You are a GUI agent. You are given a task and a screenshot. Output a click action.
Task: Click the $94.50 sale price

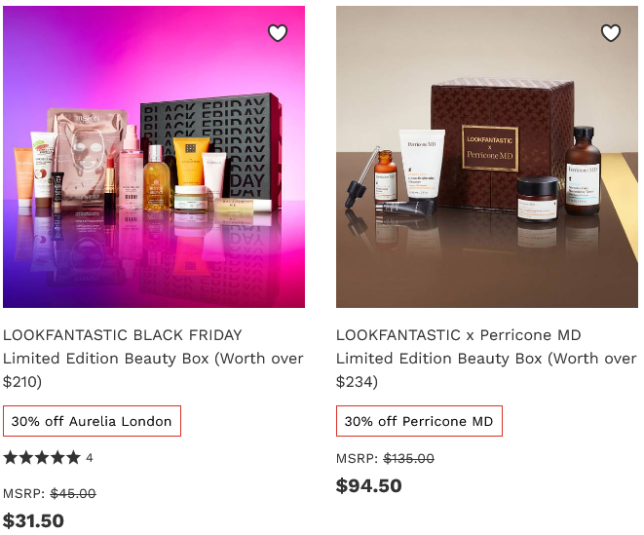369,486
